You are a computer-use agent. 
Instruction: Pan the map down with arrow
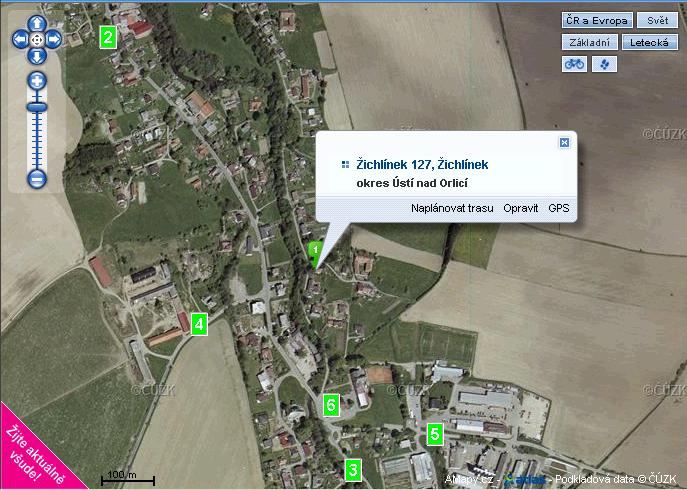click(37, 56)
